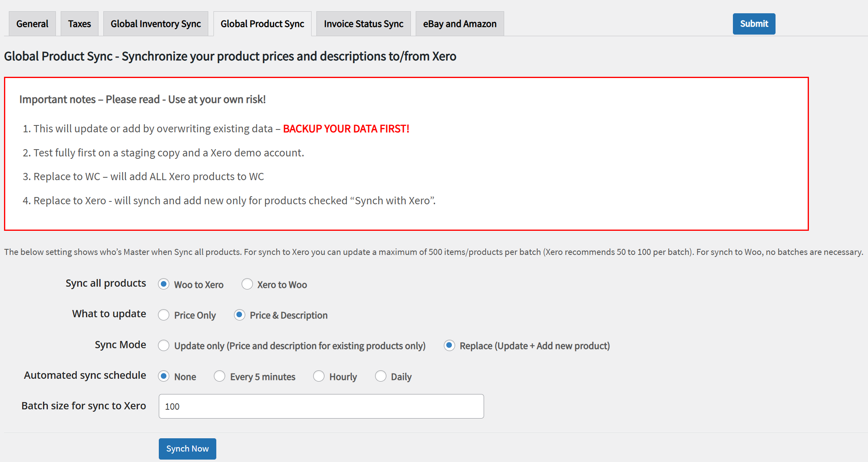Click note 'Replace to Xero - will synch and add new'
868x462 pixels.
coord(234,201)
